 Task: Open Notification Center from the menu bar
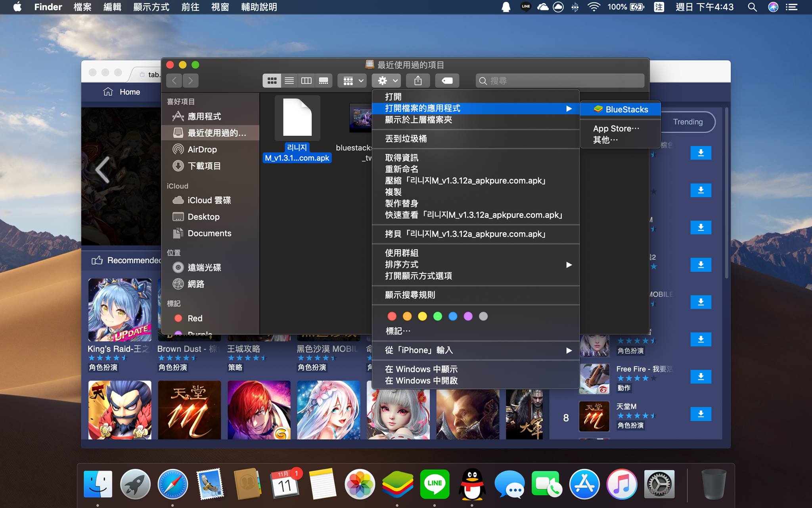tap(792, 7)
